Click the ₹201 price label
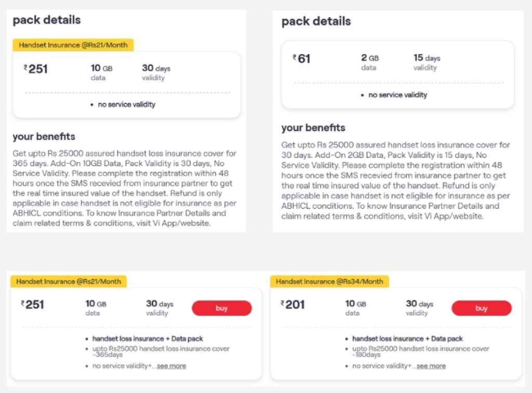Screen dimensions: 532x393 [x=293, y=305]
